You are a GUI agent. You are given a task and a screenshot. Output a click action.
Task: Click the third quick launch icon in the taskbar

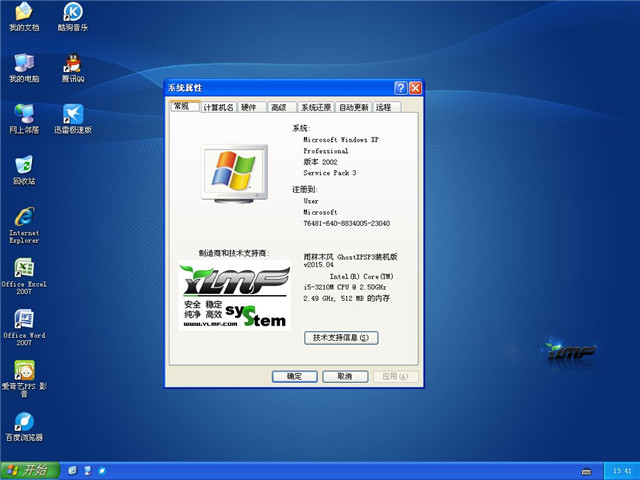click(102, 471)
